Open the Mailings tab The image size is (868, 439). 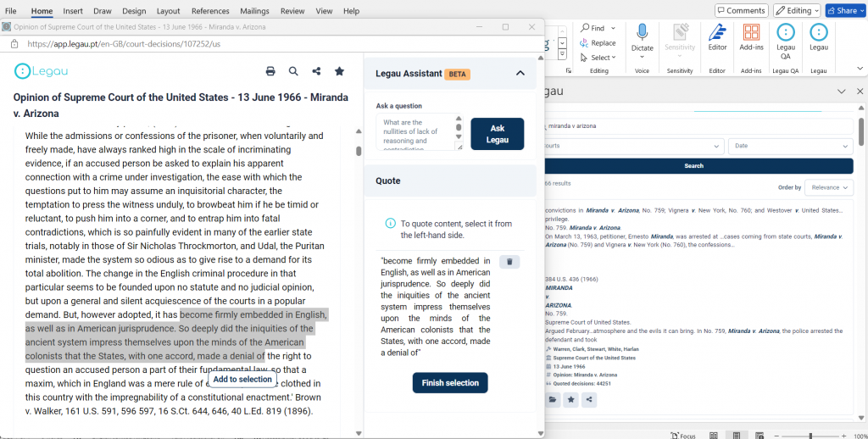tap(254, 11)
